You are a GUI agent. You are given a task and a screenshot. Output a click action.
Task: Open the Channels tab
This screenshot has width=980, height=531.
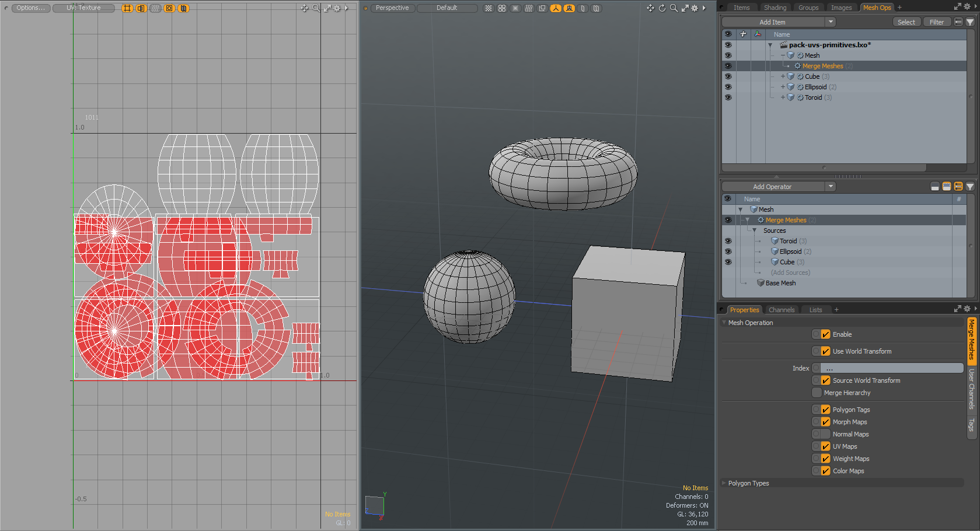(x=781, y=310)
